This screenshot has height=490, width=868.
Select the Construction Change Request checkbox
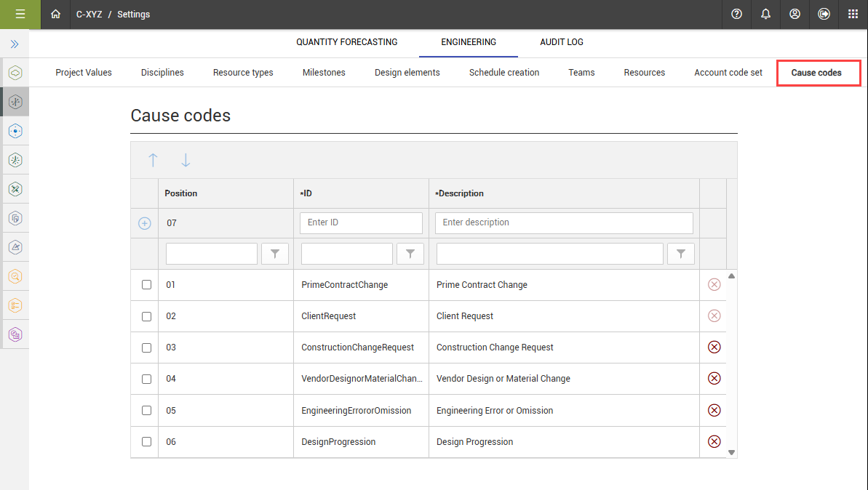[x=146, y=348]
